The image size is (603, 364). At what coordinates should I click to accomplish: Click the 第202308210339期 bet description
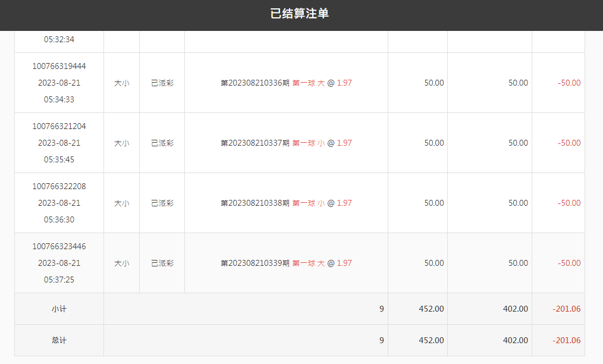click(x=286, y=263)
